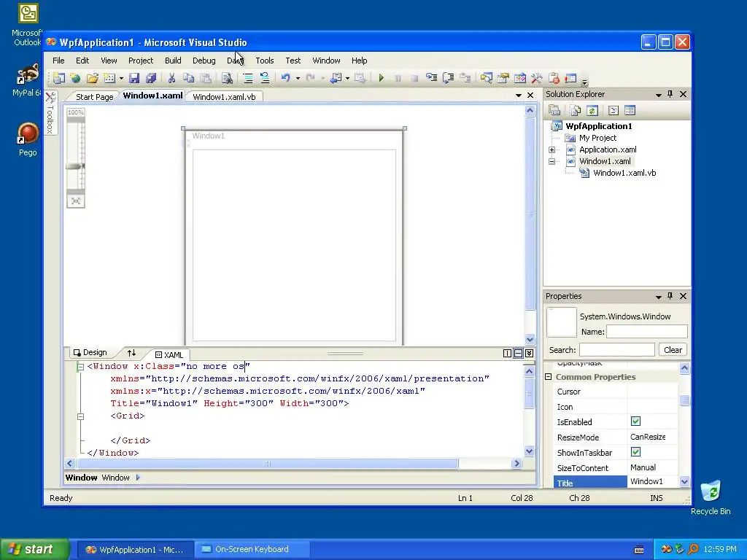Open the Properties Window toolbar icon
Image resolution: width=747 pixels, height=560 pixels.
pyautogui.click(x=503, y=78)
